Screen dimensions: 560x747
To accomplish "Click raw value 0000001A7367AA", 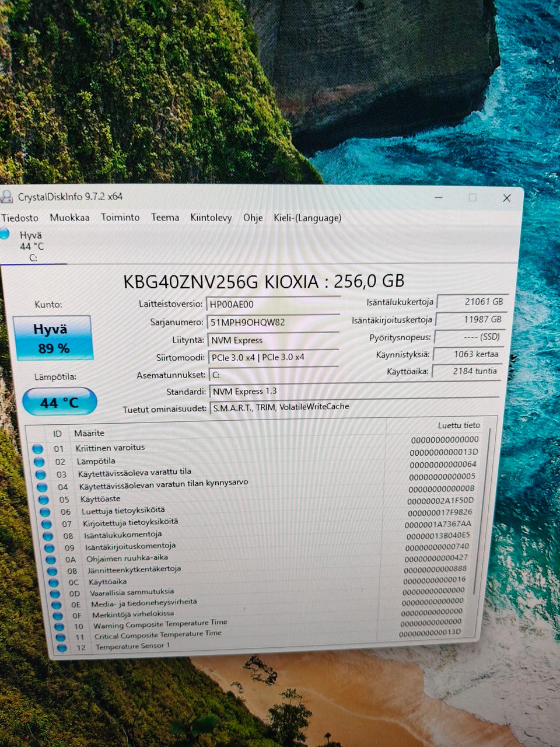I will [x=437, y=524].
